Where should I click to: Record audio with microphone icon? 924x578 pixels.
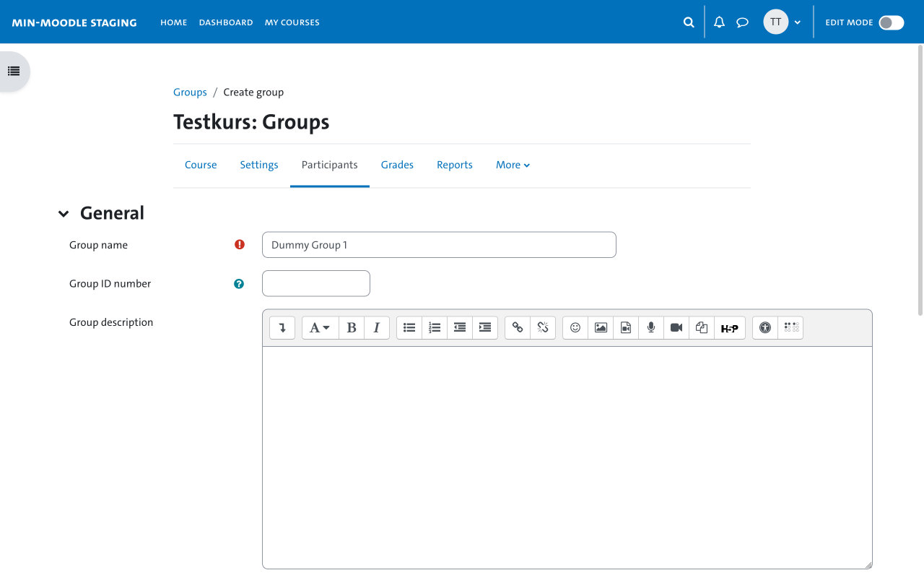coord(651,328)
